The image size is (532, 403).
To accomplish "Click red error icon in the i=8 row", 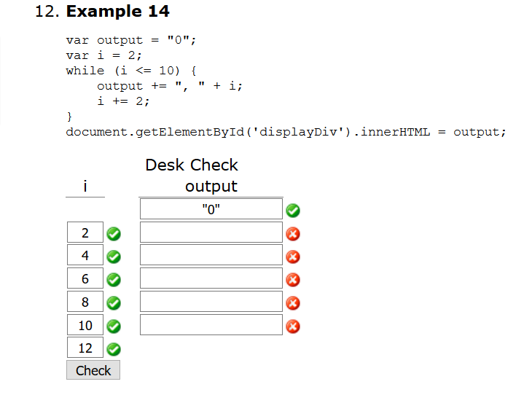I will [293, 303].
